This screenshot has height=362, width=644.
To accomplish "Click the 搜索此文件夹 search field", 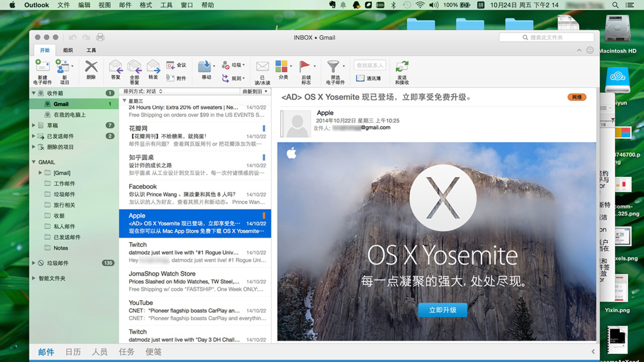I will click(546, 38).
